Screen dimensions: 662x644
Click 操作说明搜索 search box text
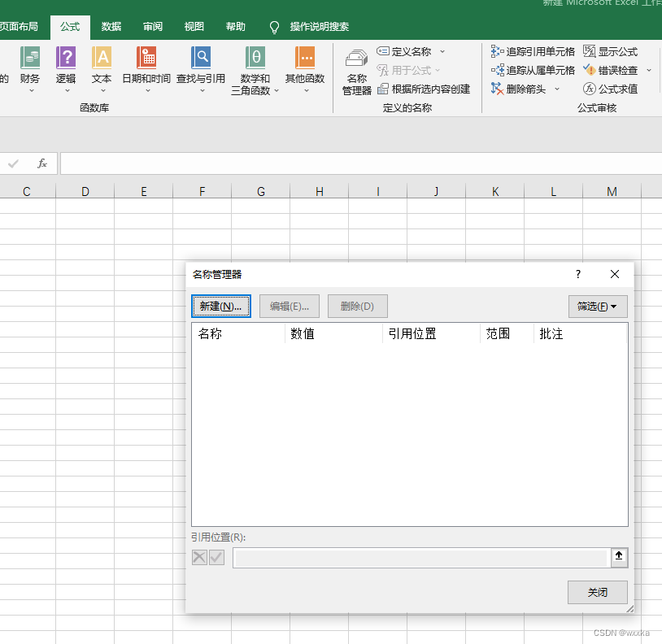coord(319,27)
